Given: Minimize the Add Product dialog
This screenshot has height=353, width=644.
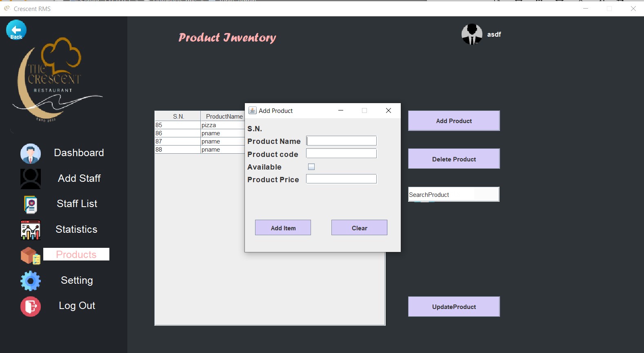Looking at the screenshot, I should (x=341, y=110).
